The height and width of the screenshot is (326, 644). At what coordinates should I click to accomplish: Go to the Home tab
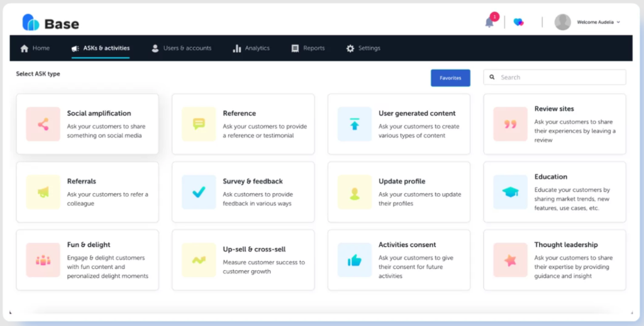tap(35, 48)
